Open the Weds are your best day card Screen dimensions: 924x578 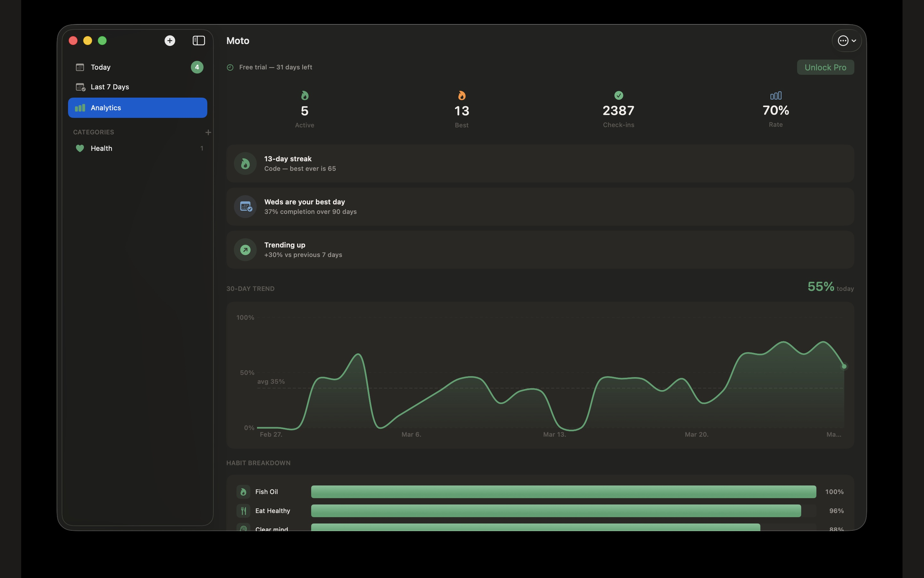[540, 206]
